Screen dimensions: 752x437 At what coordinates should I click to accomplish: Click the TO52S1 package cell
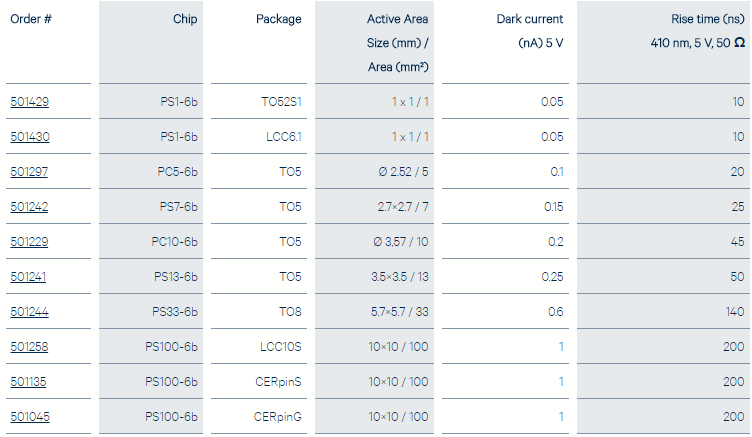pos(280,102)
